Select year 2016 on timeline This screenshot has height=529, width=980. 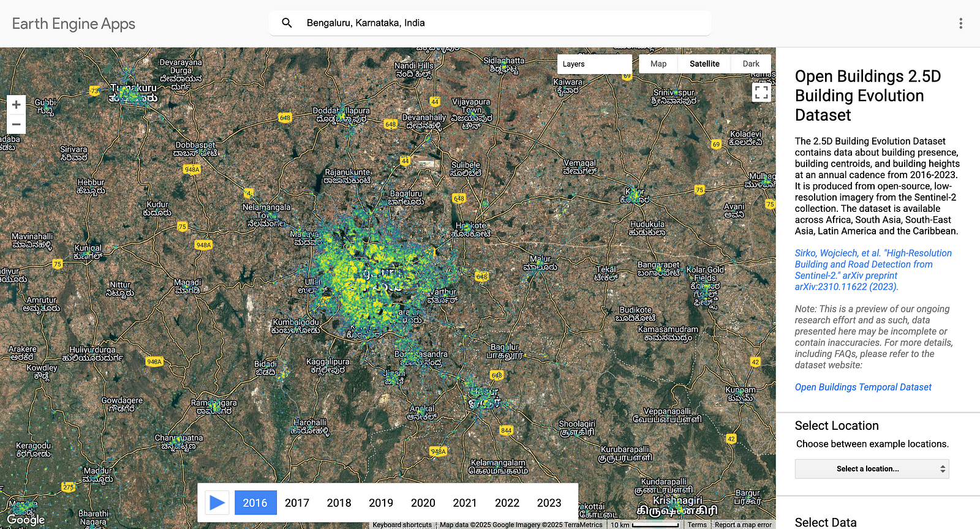[x=255, y=503]
